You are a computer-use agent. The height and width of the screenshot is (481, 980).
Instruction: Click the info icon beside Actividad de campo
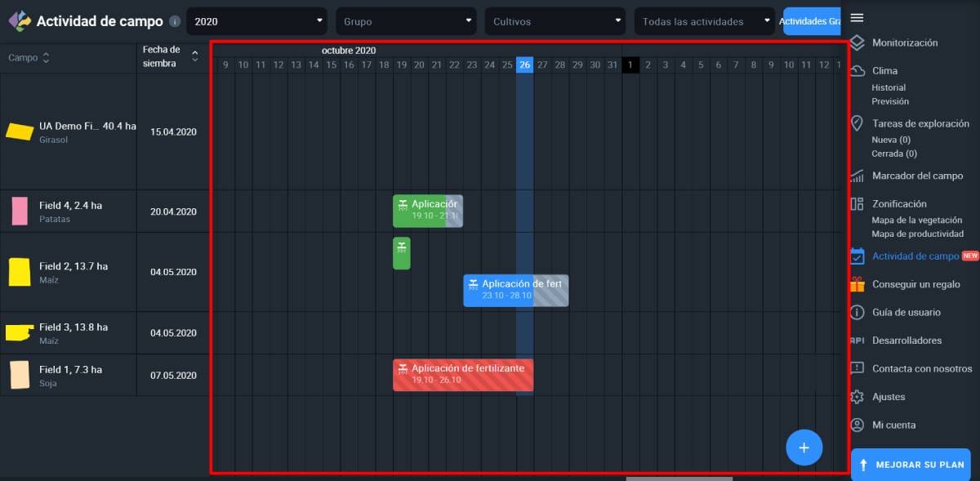(x=175, y=21)
